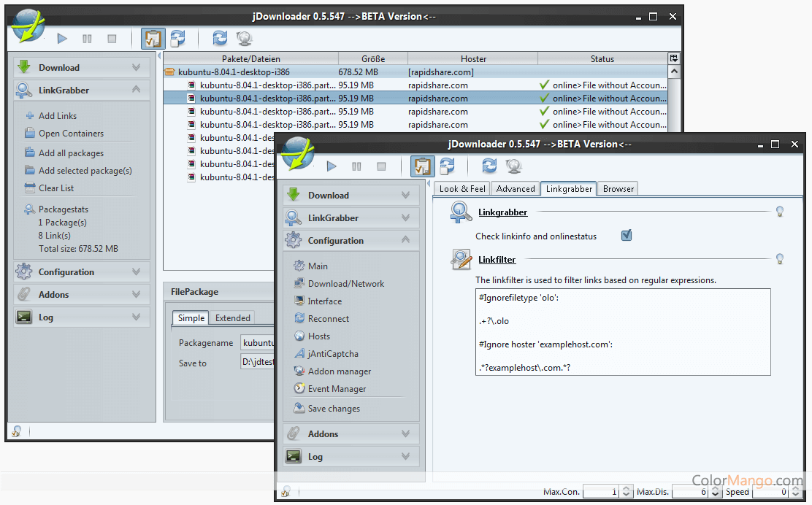
Task: Click the lightbulb next to Linkfilter
Action: [x=779, y=258]
